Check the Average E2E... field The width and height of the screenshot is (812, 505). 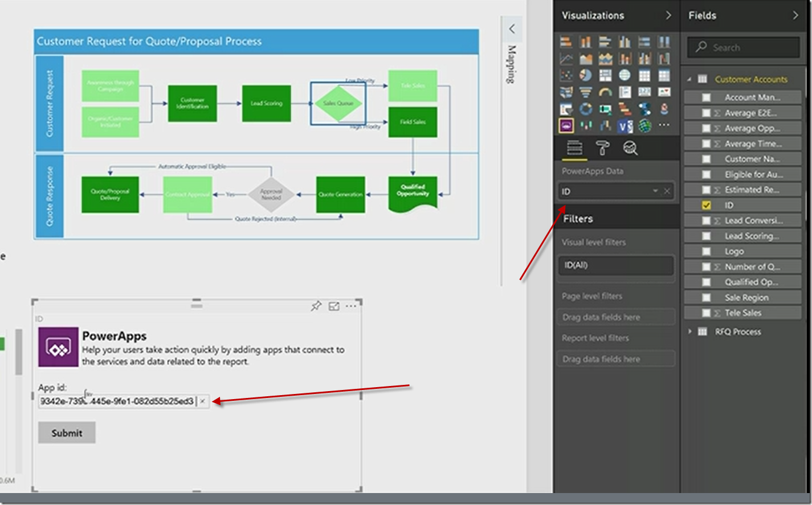(706, 113)
